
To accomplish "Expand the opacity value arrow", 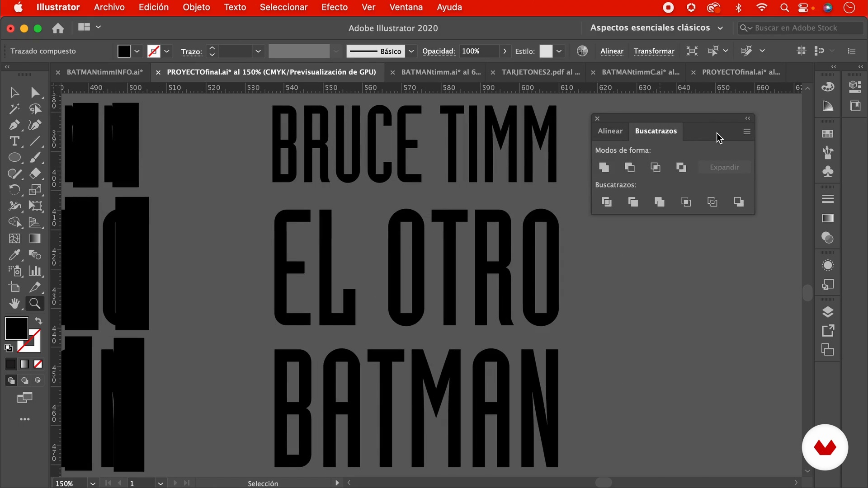I will 505,51.
